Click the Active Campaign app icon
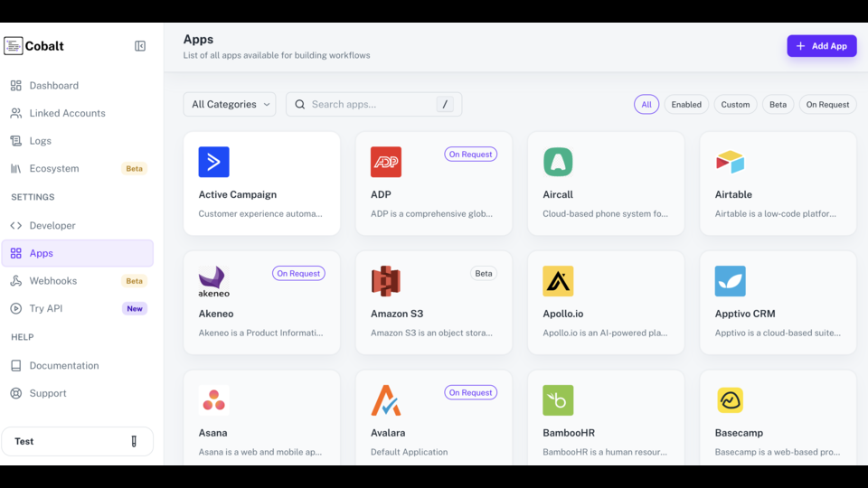The height and width of the screenshot is (488, 868). (213, 162)
